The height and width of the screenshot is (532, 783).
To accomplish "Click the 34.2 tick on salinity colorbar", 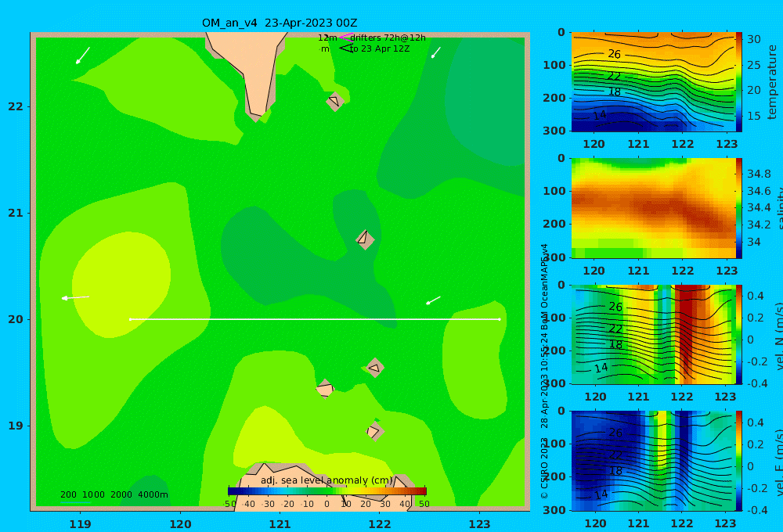I will [x=759, y=225].
